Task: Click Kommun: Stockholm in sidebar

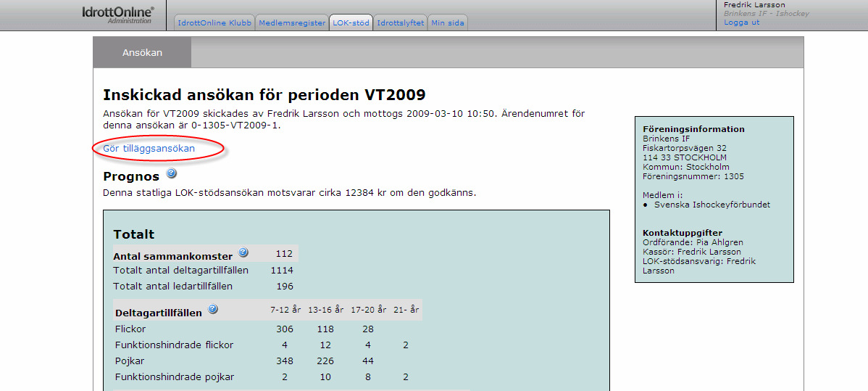Action: 686,167
